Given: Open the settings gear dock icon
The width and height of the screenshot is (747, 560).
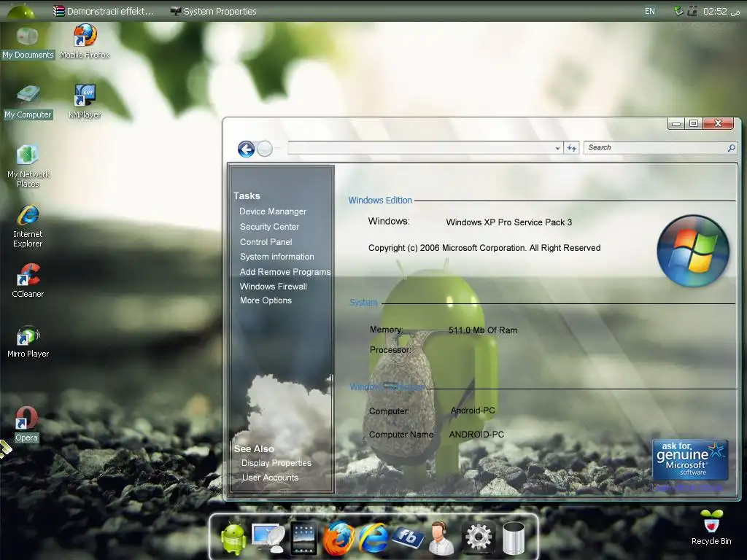Looking at the screenshot, I should [479, 537].
